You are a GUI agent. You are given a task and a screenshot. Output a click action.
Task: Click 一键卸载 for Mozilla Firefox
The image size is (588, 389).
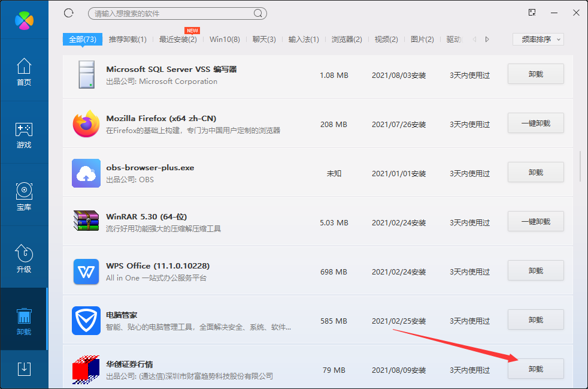click(535, 123)
